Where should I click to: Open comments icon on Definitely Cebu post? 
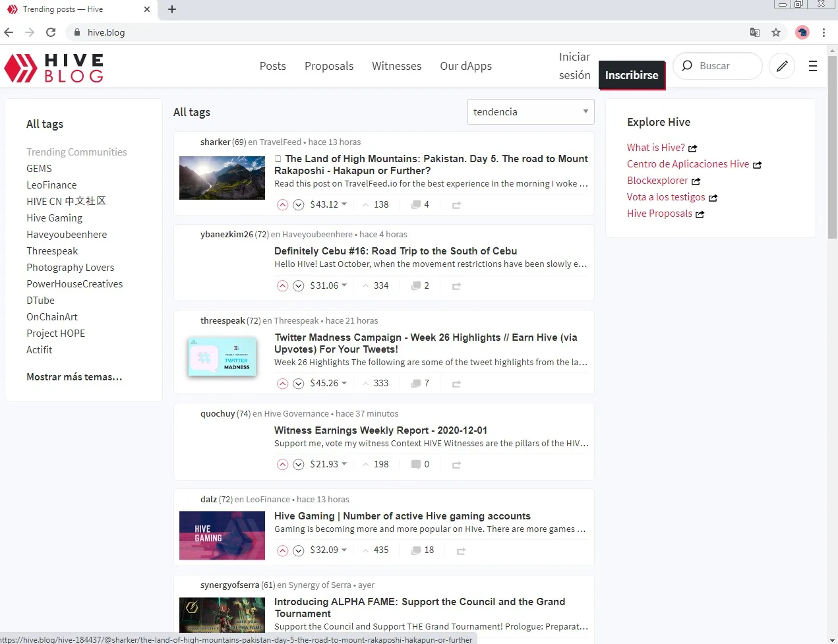pyautogui.click(x=416, y=285)
